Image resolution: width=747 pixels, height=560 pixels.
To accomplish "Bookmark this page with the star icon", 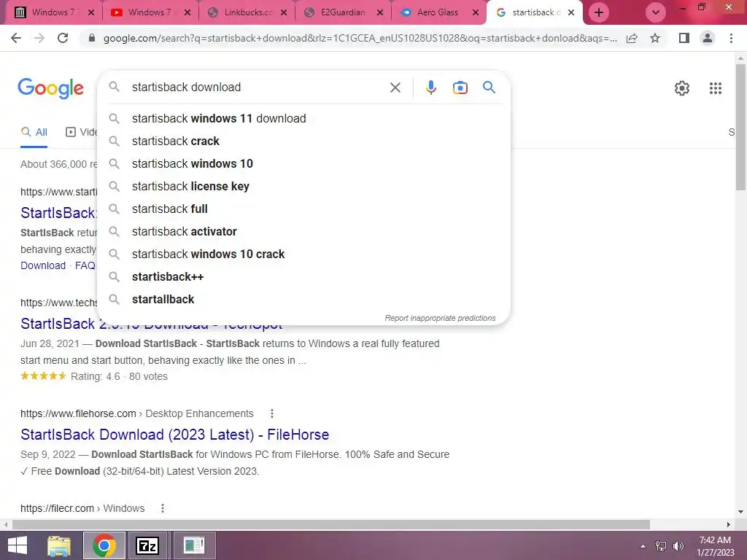I will 655,38.
